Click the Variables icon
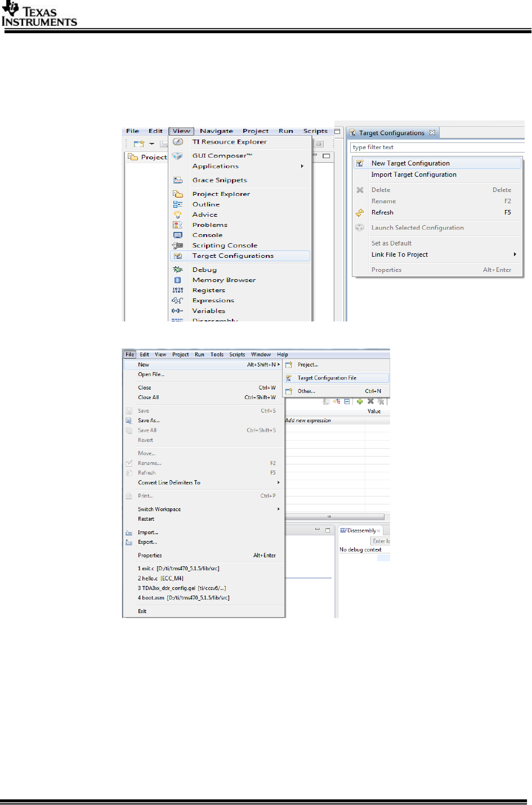The width and height of the screenshot is (532, 805). click(178, 311)
